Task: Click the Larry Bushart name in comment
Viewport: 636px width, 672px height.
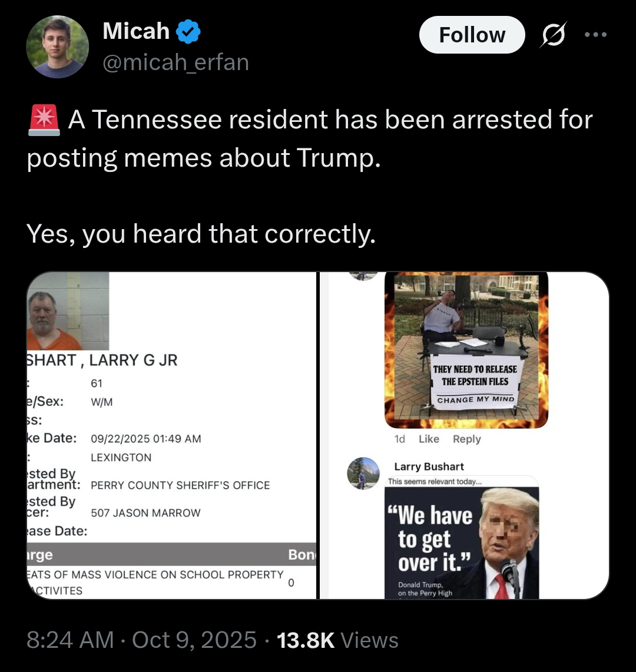Action: [429, 466]
